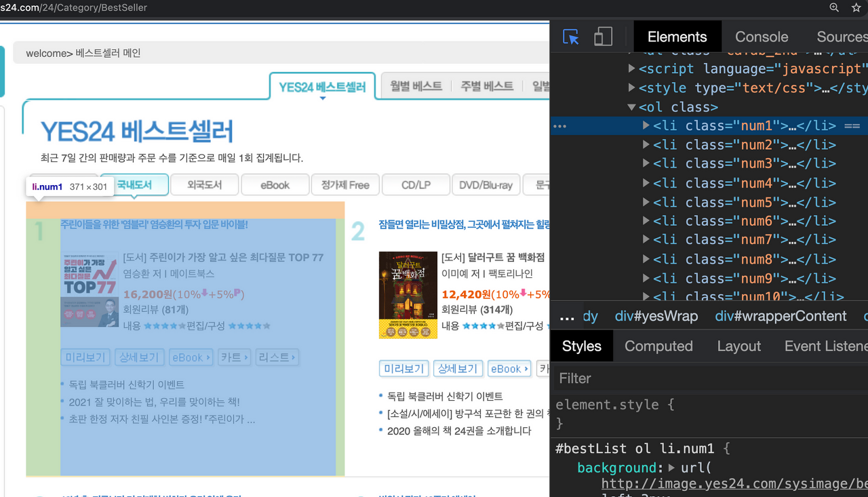Expand the li class num3 node

click(x=646, y=163)
